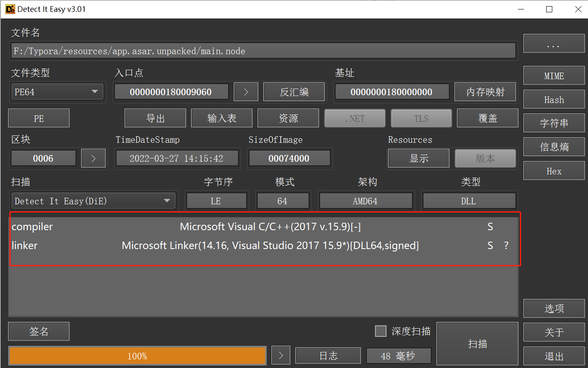Start scan with the large 扫描 button

click(x=478, y=344)
